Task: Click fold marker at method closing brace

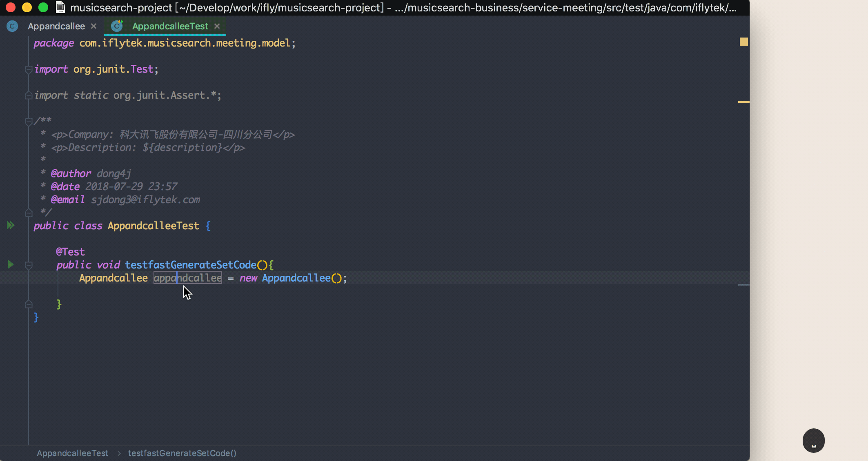Action: click(29, 304)
